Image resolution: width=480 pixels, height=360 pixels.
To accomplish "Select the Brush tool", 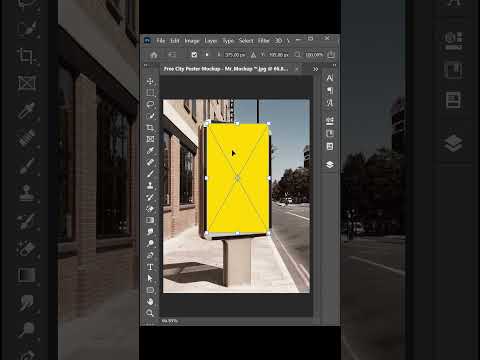I will tap(150, 174).
